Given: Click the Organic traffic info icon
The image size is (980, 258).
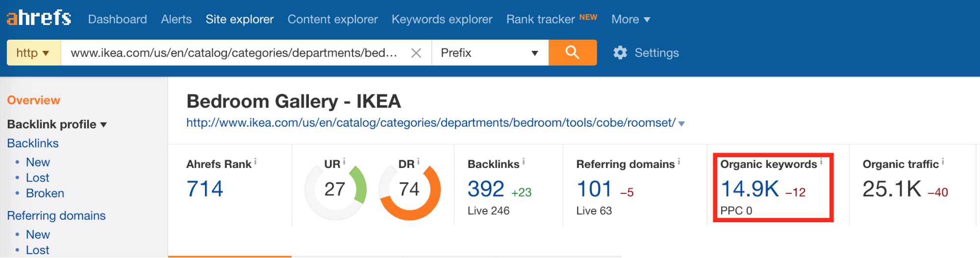Looking at the screenshot, I should coord(943,161).
